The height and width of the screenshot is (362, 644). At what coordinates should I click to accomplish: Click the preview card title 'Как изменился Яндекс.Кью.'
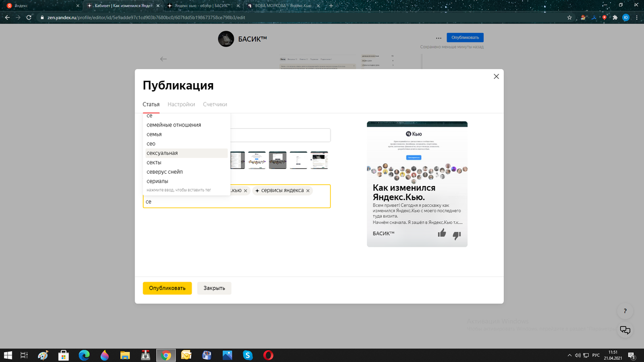pos(404,192)
